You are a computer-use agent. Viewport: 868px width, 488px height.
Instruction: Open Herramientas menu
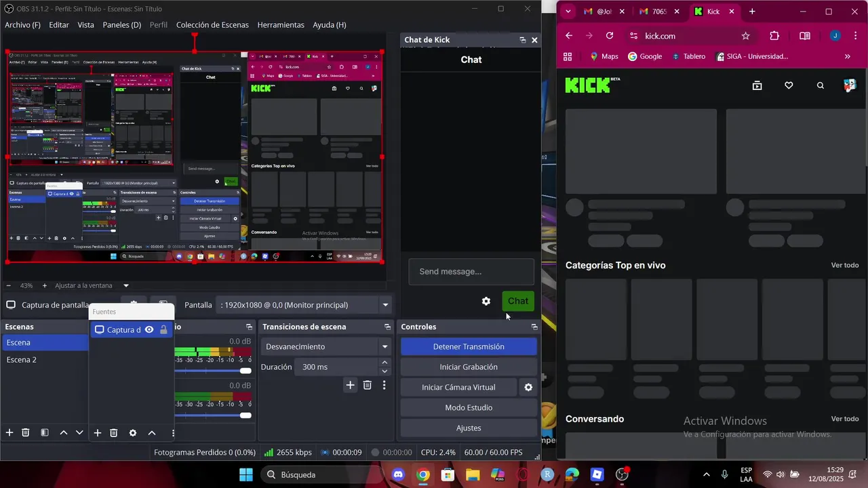coord(281,25)
